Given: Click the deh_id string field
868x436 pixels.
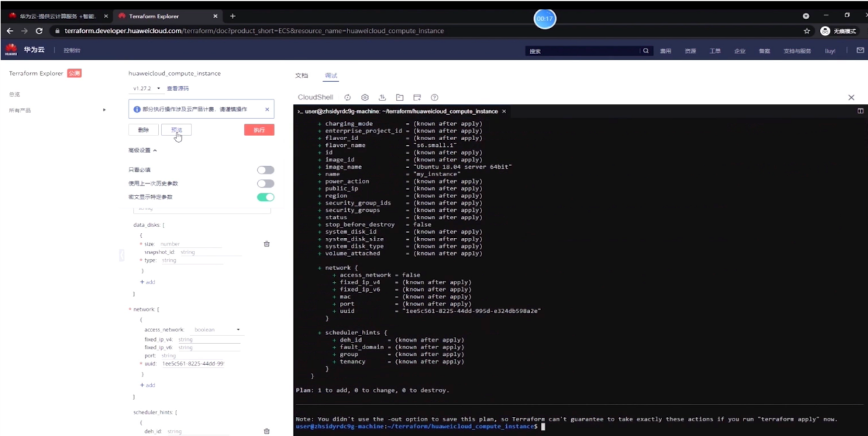Looking at the screenshot, I should tap(198, 432).
